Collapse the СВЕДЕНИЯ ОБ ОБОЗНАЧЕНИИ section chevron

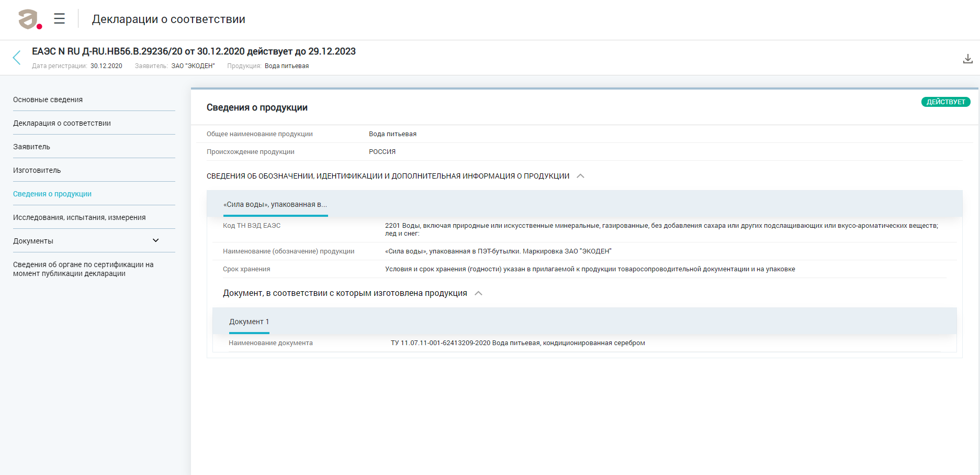tap(580, 176)
